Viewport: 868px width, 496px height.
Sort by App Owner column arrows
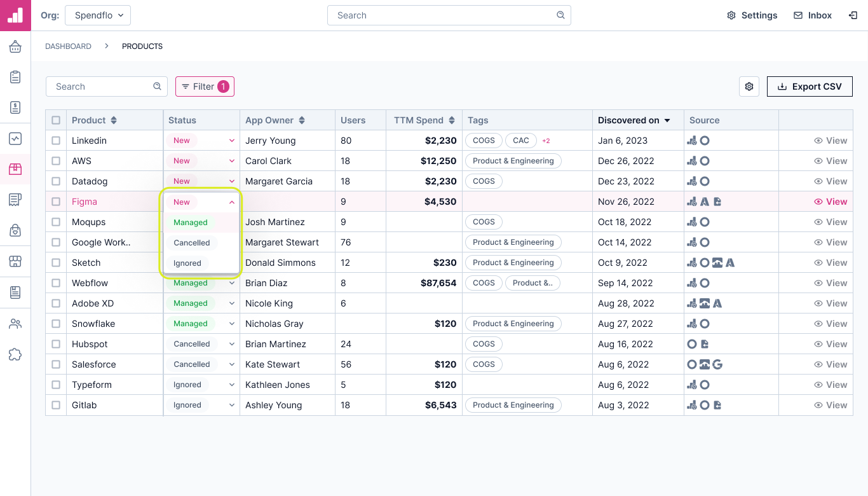(x=302, y=120)
